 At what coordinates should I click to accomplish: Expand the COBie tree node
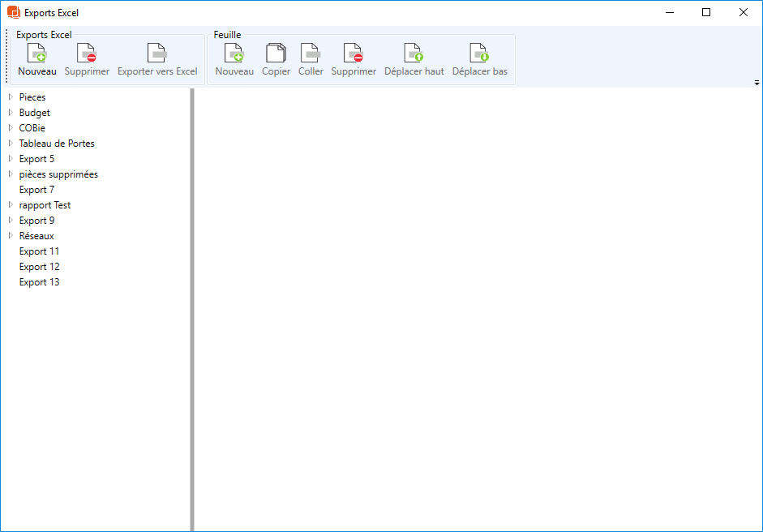coord(11,128)
